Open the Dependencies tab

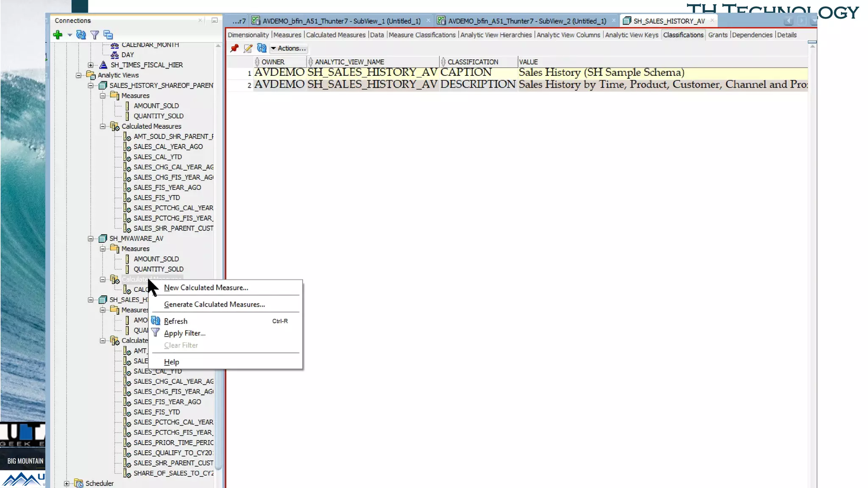click(752, 35)
